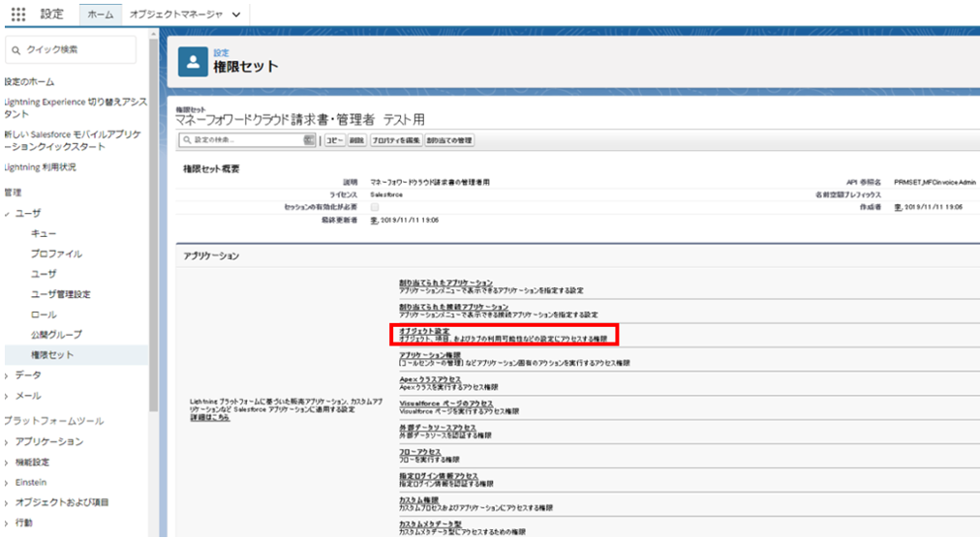Click the API name value PRMSET_MFCInvoice_Admin
Viewport: 980px width, 538px height.
pyautogui.click(x=934, y=183)
